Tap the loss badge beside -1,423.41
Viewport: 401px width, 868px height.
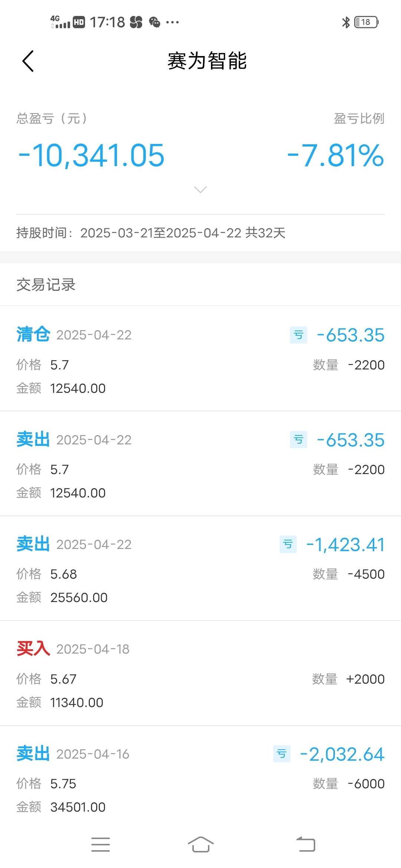tap(288, 545)
